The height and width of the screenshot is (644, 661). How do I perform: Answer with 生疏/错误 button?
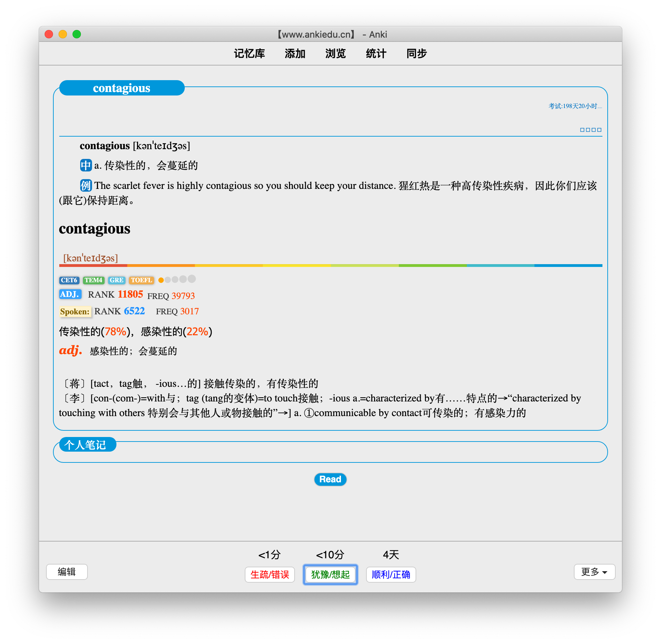(x=270, y=575)
